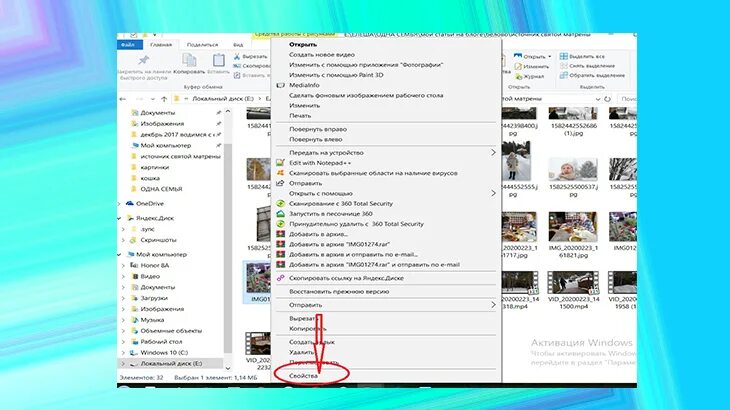Image resolution: width=730 pixels, height=410 pixels.
Task: Click the share icon beside the upper Отправить
Action: 280,183
